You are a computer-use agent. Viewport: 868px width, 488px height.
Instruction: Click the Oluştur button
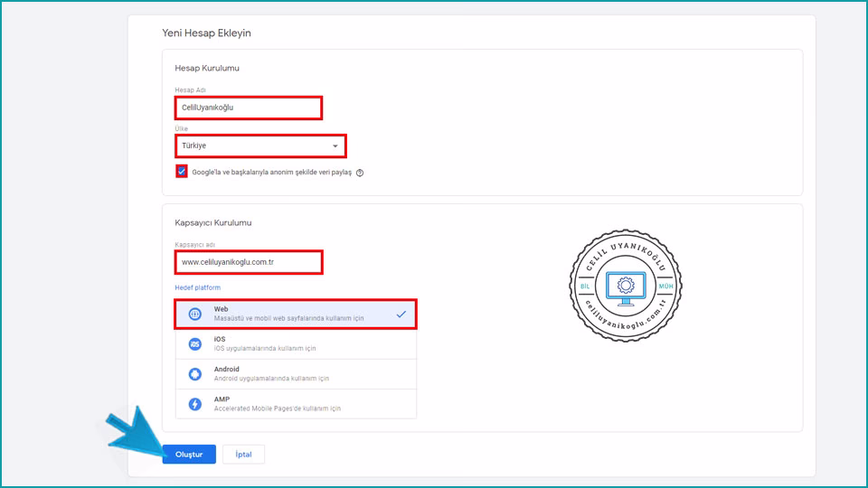pyautogui.click(x=189, y=455)
